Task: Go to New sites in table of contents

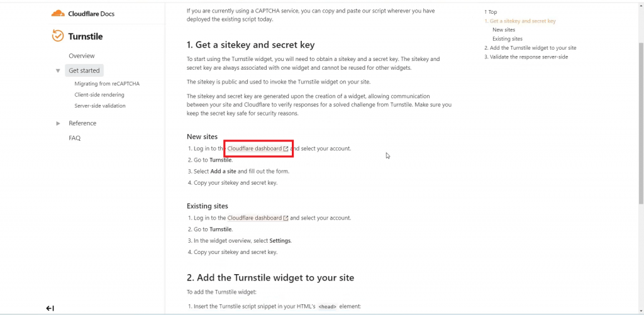Action: (x=504, y=30)
